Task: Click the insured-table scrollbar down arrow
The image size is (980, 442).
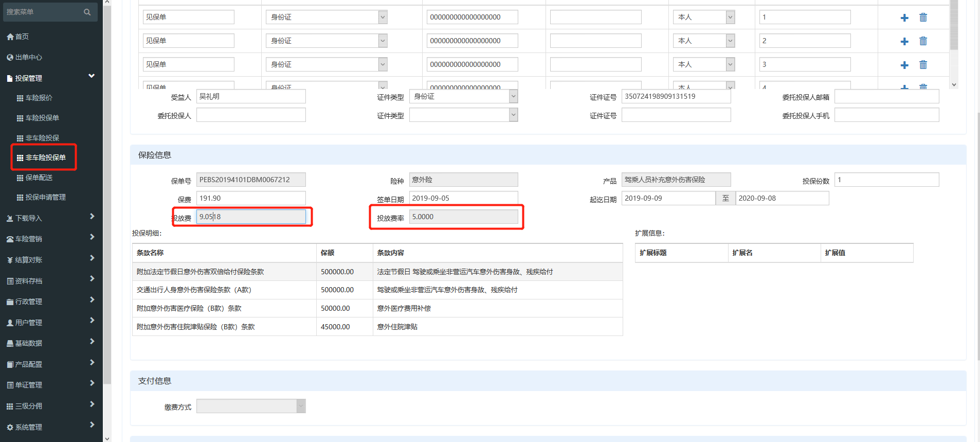Action: coord(954,85)
